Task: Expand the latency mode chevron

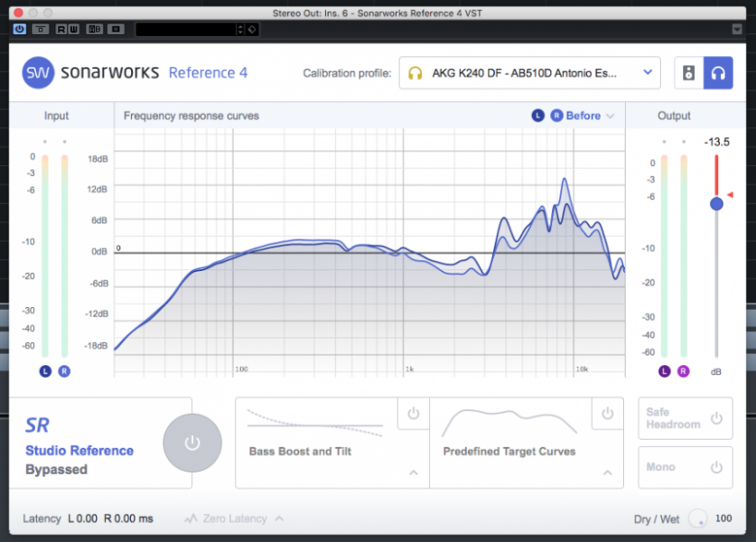Action: tap(279, 519)
